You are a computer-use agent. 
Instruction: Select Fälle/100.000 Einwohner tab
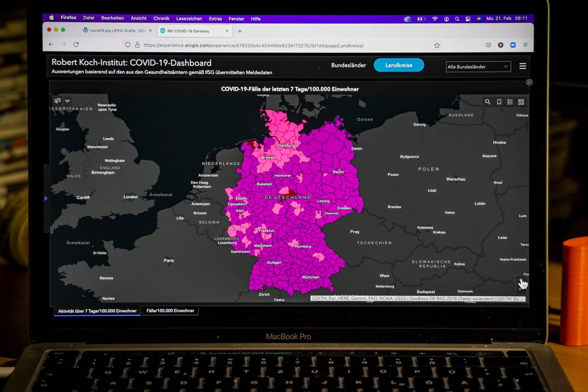pos(171,311)
